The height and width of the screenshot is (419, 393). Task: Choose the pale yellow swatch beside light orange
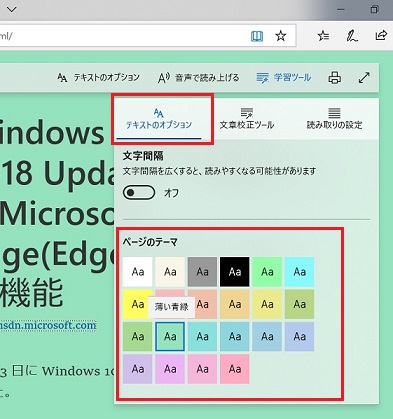click(267, 304)
